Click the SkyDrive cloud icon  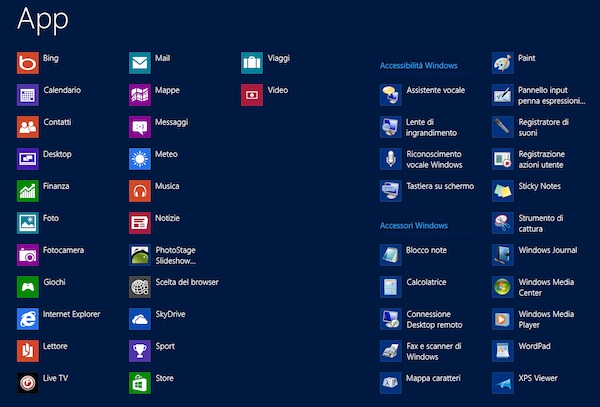140,319
